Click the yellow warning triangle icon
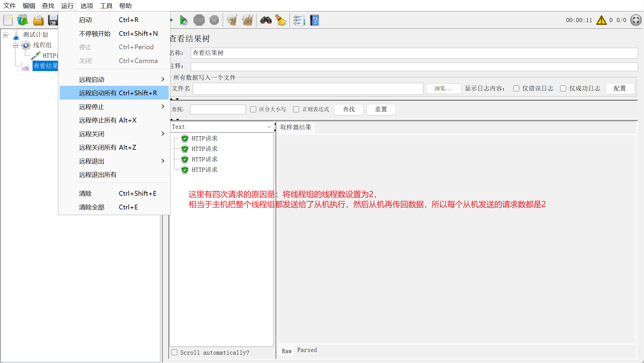Image resolution: width=644 pixels, height=363 pixels. tap(601, 20)
